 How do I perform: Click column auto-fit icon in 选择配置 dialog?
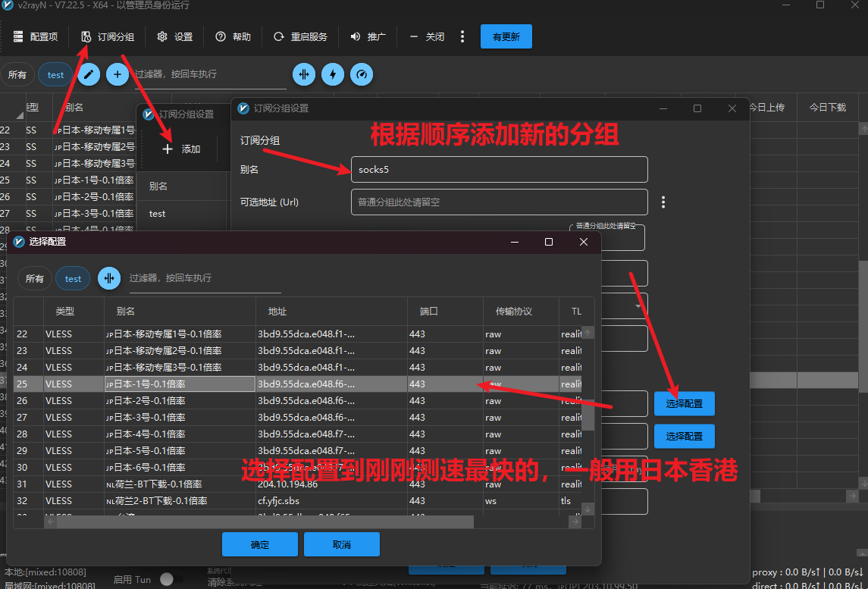coord(109,278)
